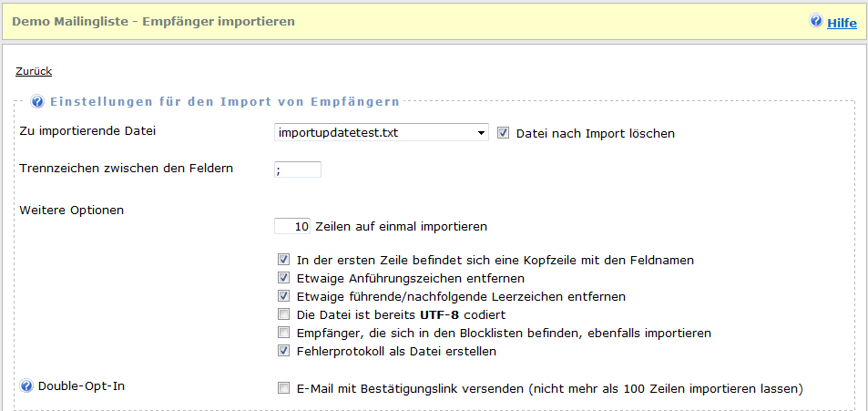The image size is (868, 411).
Task: Click the Double-Opt-In help icon
Action: tap(26, 385)
